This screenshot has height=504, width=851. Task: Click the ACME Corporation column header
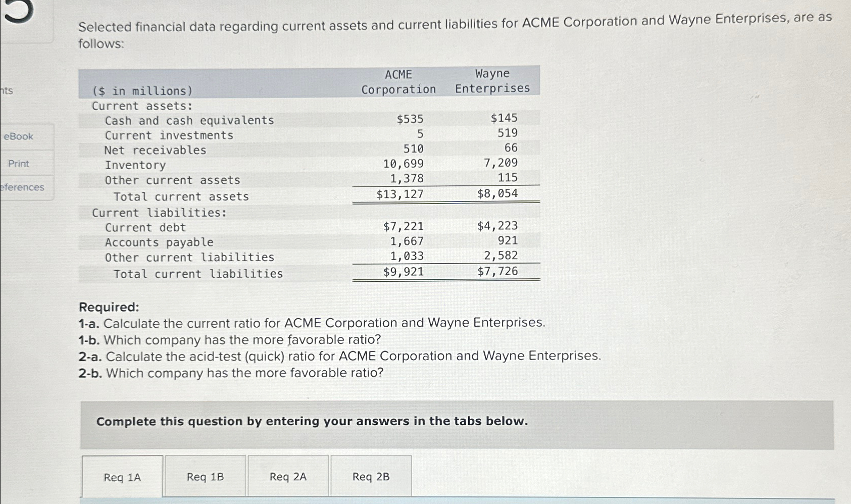398,81
